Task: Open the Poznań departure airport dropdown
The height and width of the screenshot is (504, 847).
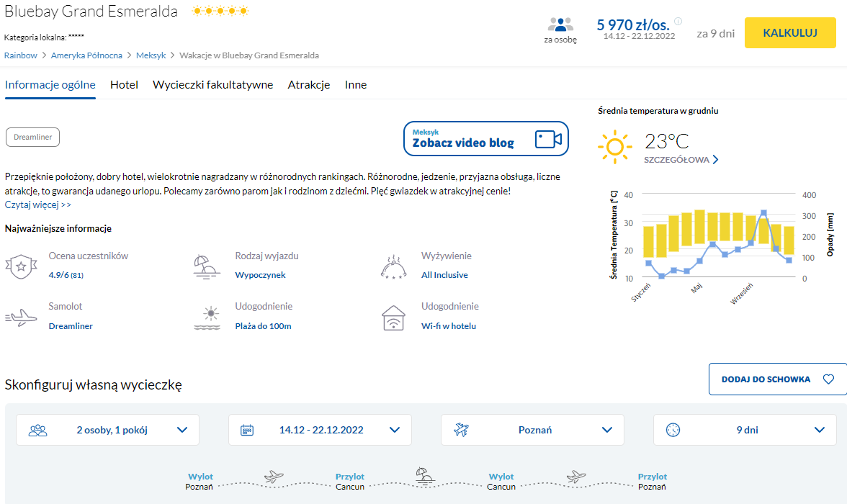Action: tap(533, 430)
